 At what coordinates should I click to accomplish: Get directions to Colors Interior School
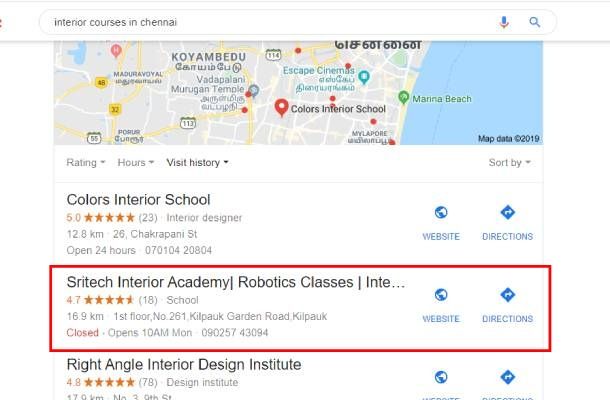507,213
